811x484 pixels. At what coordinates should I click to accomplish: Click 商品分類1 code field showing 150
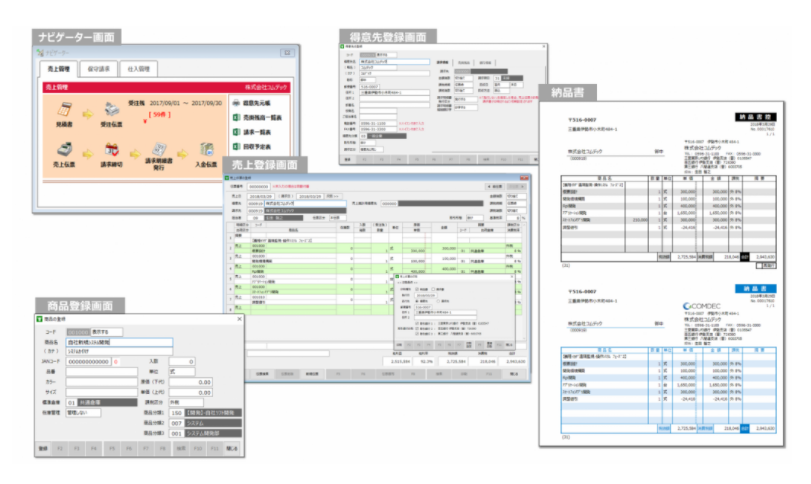[176, 413]
